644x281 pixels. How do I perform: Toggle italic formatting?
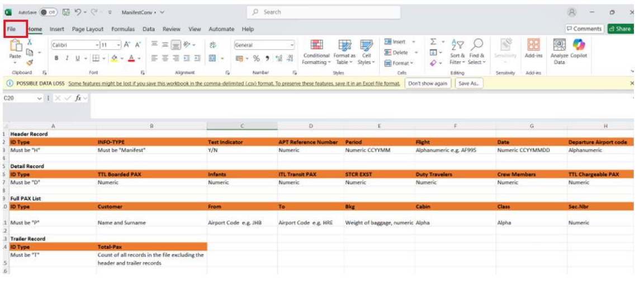(66, 58)
